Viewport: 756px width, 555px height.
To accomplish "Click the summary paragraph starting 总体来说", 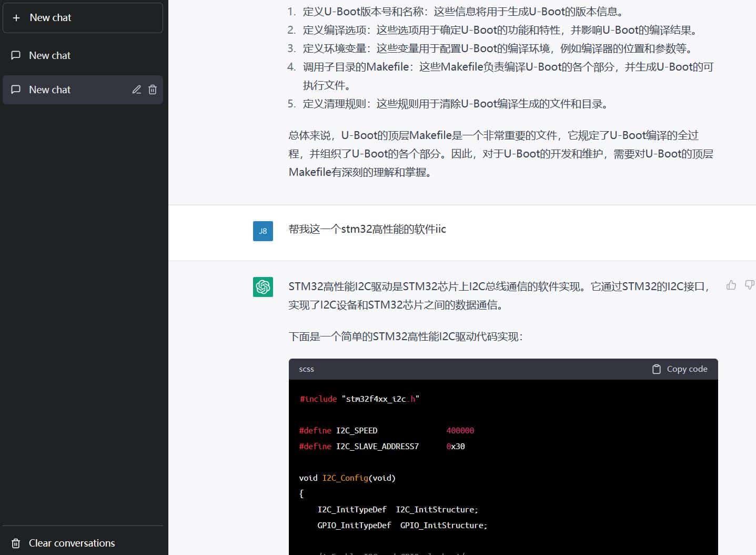I will 501,154.
